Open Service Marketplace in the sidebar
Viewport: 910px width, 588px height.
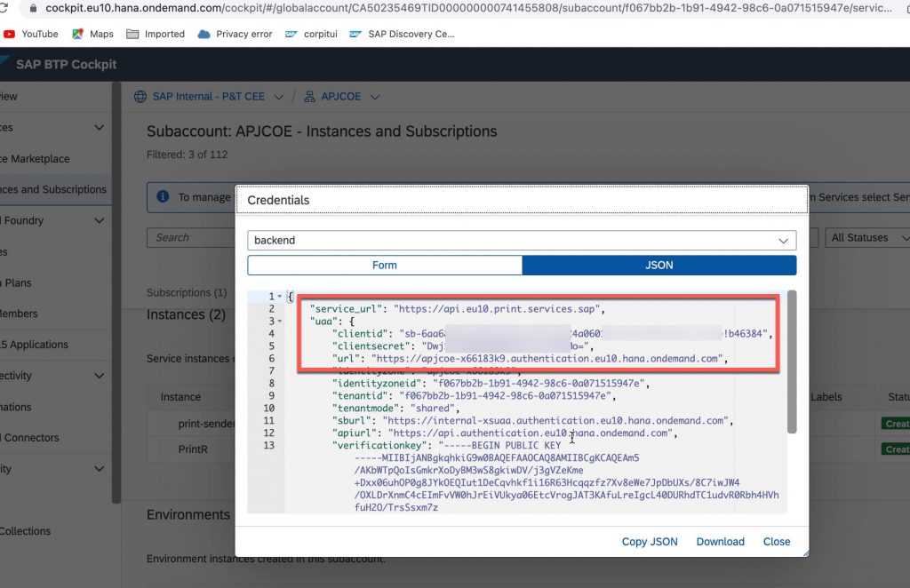click(x=35, y=159)
